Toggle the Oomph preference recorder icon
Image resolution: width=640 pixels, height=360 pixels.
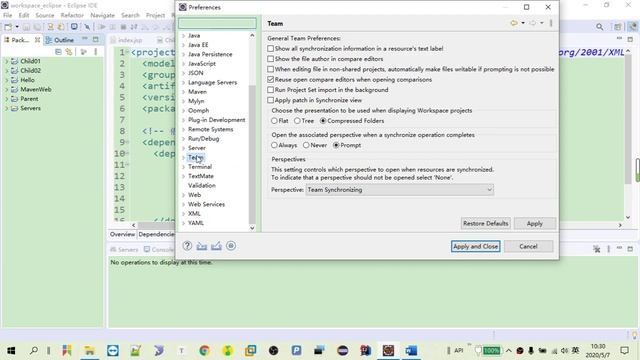coord(231,246)
